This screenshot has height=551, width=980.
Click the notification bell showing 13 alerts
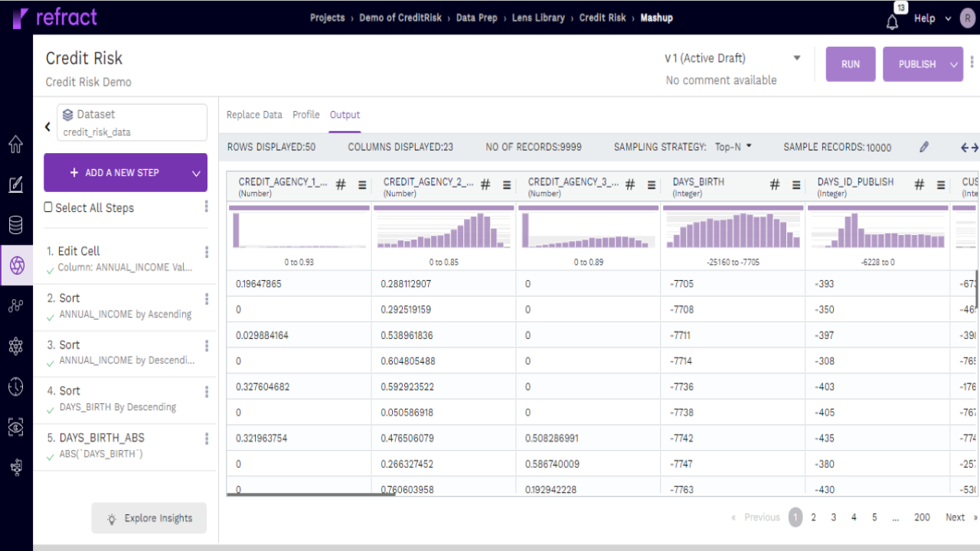pos(891,21)
